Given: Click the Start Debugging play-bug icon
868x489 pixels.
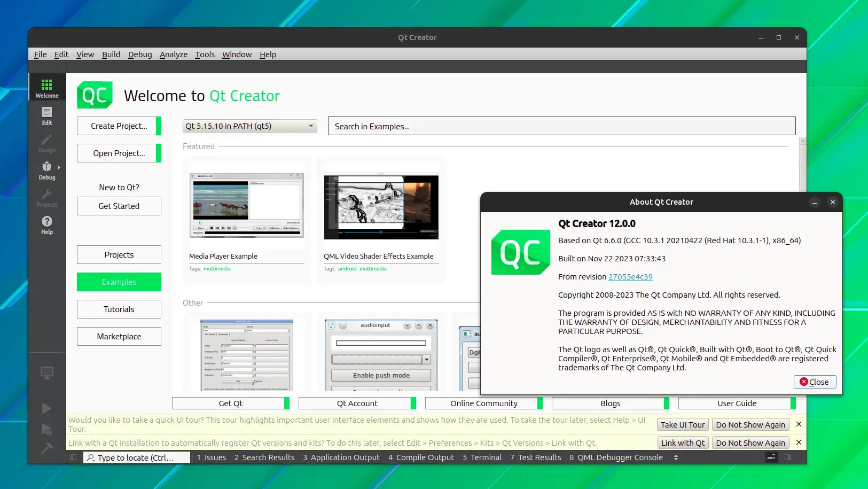Looking at the screenshot, I should [x=47, y=429].
